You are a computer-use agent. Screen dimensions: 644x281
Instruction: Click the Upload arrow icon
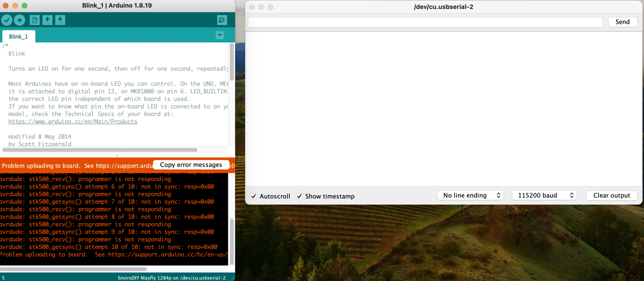pos(20,20)
